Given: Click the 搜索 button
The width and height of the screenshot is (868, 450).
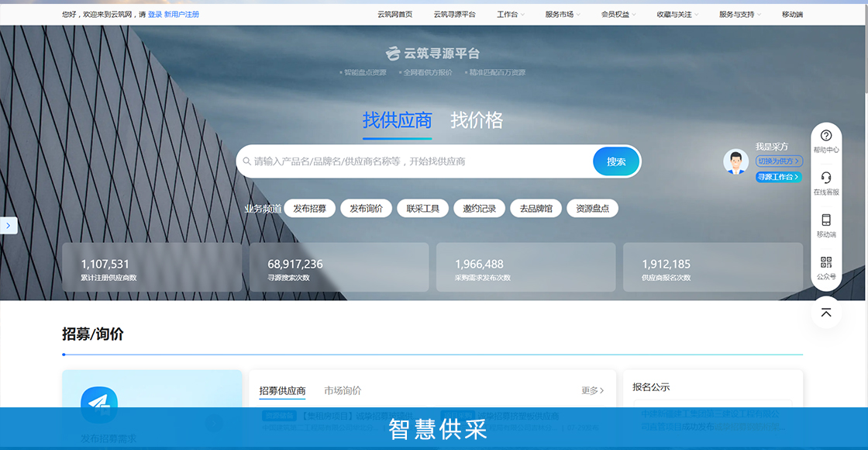Looking at the screenshot, I should [616, 161].
